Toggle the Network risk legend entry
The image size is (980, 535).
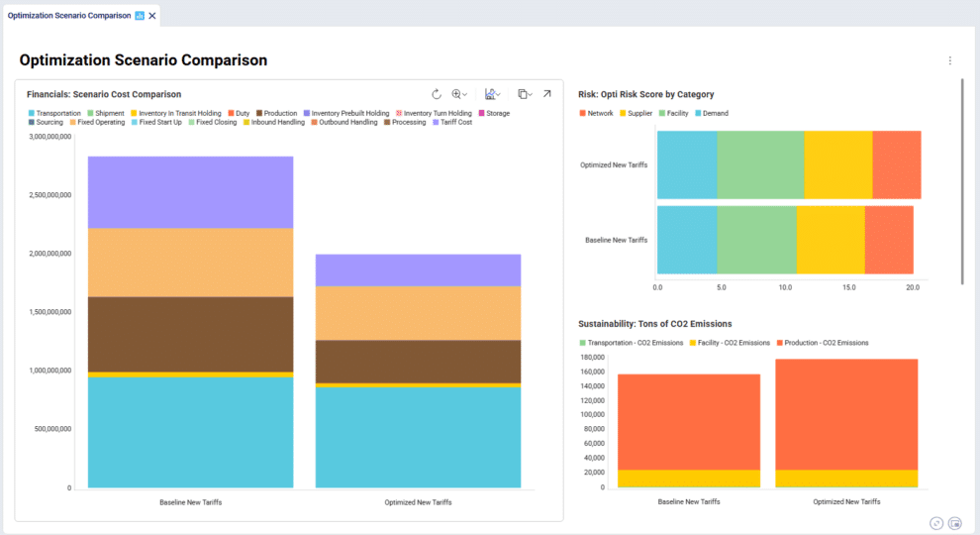point(596,113)
